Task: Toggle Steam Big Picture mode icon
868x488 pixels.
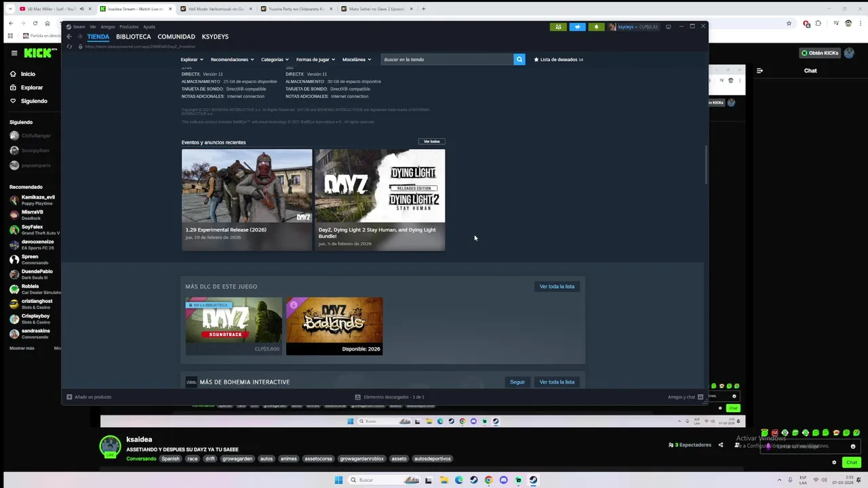Action: (669, 26)
